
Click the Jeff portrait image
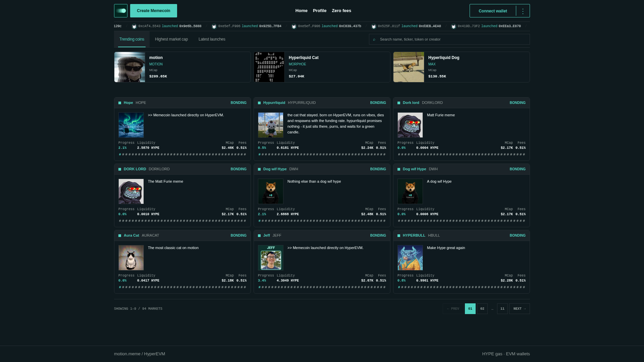point(271,258)
